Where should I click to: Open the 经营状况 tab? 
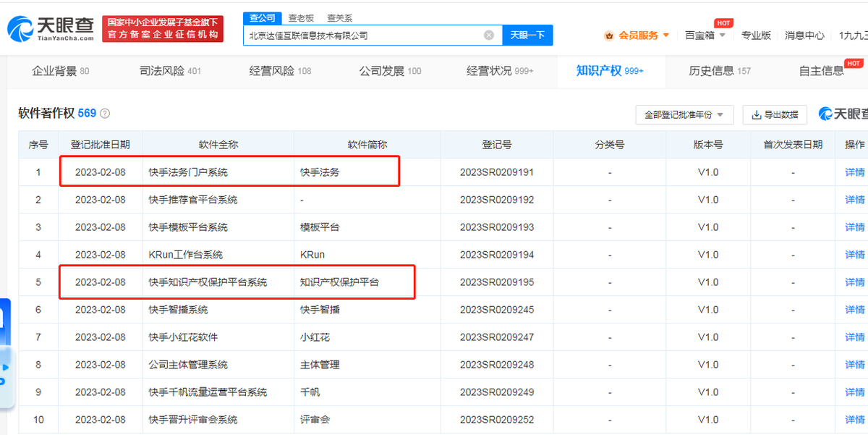tap(500, 71)
